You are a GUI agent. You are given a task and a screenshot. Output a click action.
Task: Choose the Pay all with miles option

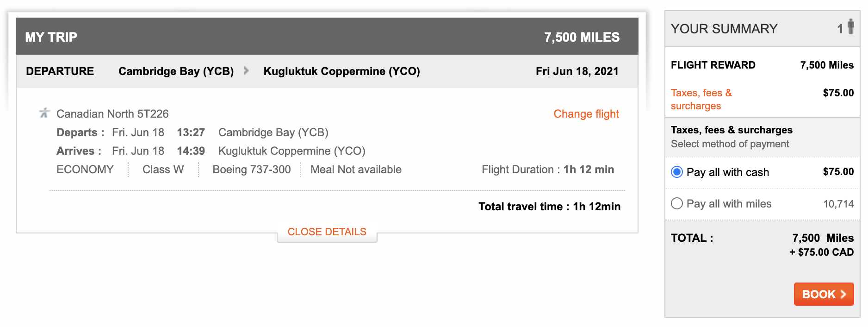pos(677,204)
